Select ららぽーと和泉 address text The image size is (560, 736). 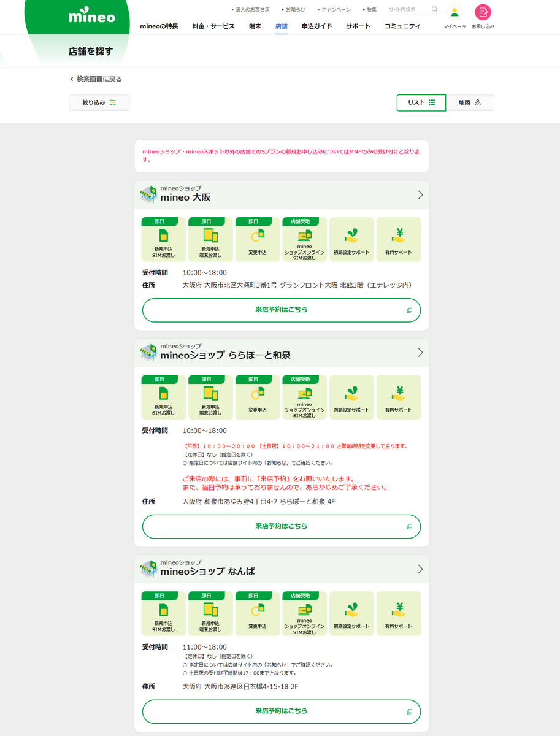(259, 502)
